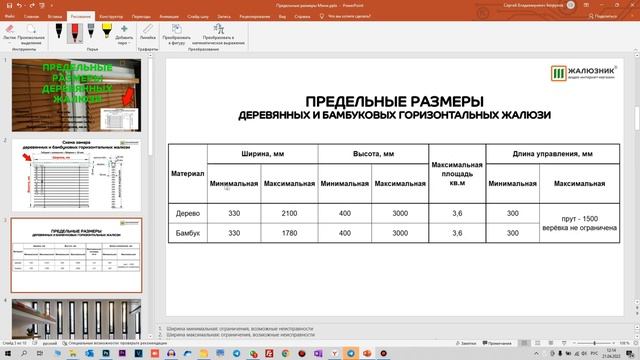
Task: Open the Windows Start menu
Action: click(8, 353)
